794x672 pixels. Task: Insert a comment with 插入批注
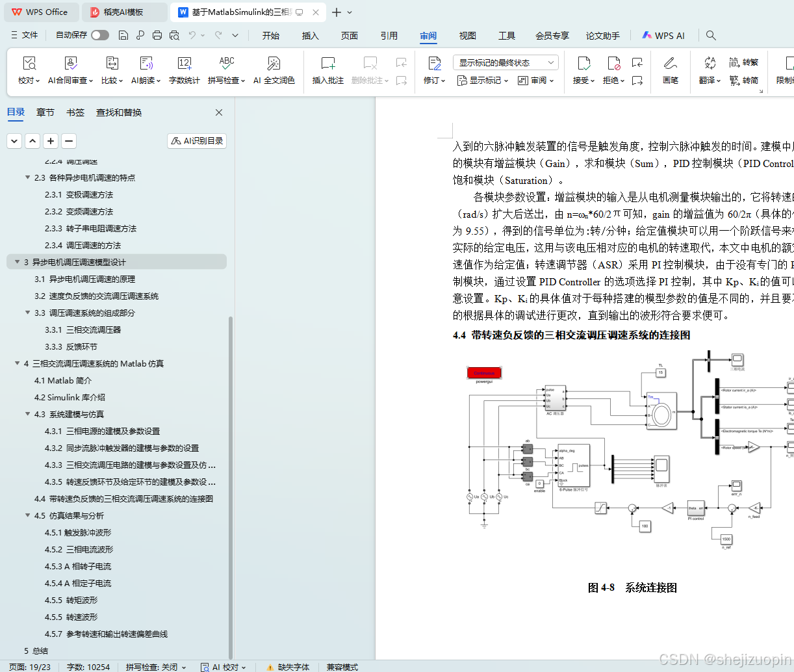[x=327, y=70]
